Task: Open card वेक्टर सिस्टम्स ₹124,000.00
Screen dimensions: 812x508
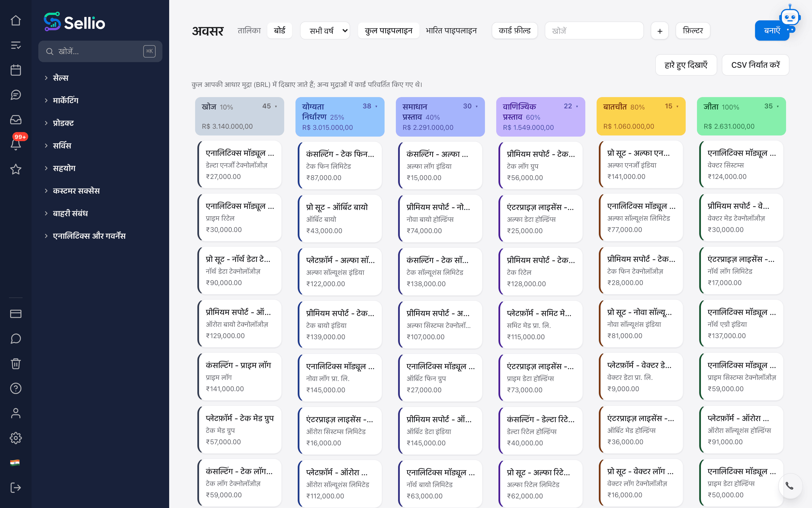Action: coord(741,165)
